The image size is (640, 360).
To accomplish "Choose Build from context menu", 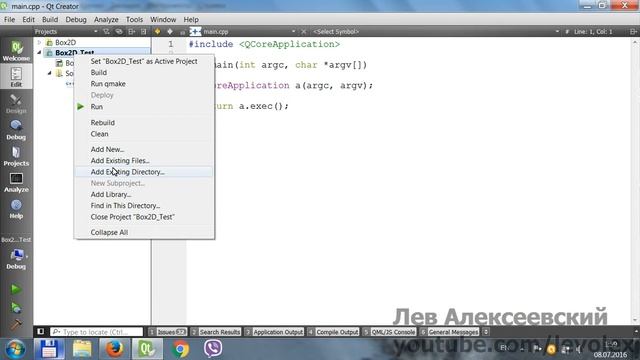I will tap(144, 72).
